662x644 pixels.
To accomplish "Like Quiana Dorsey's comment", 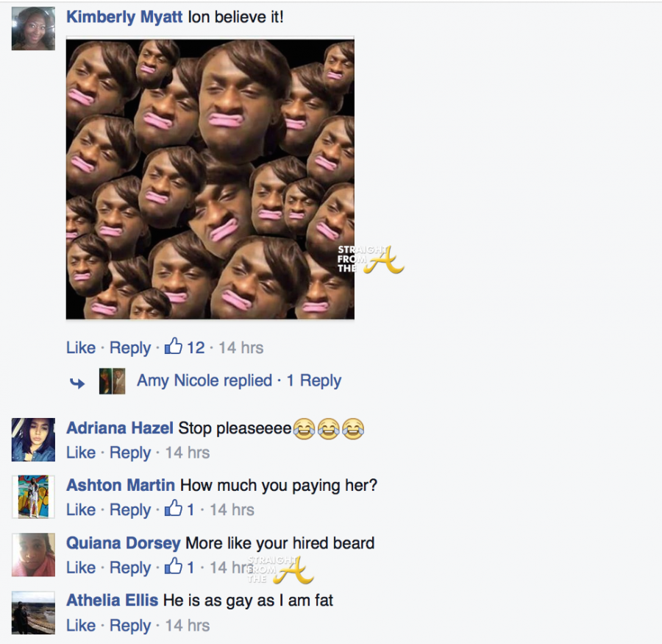I will click(x=81, y=567).
